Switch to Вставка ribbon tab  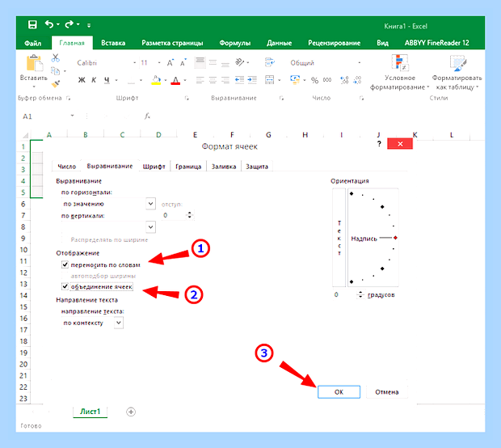pos(113,43)
